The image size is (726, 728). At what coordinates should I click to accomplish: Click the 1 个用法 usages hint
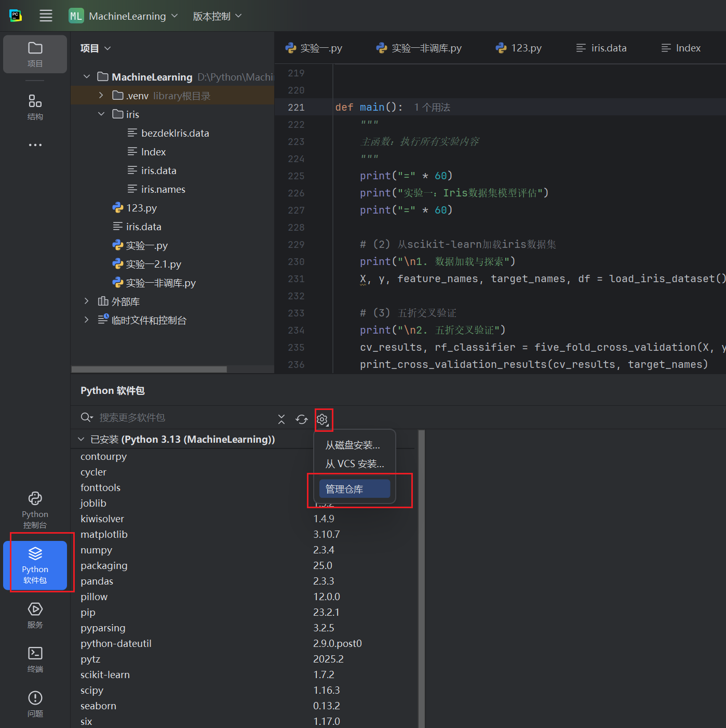click(432, 108)
